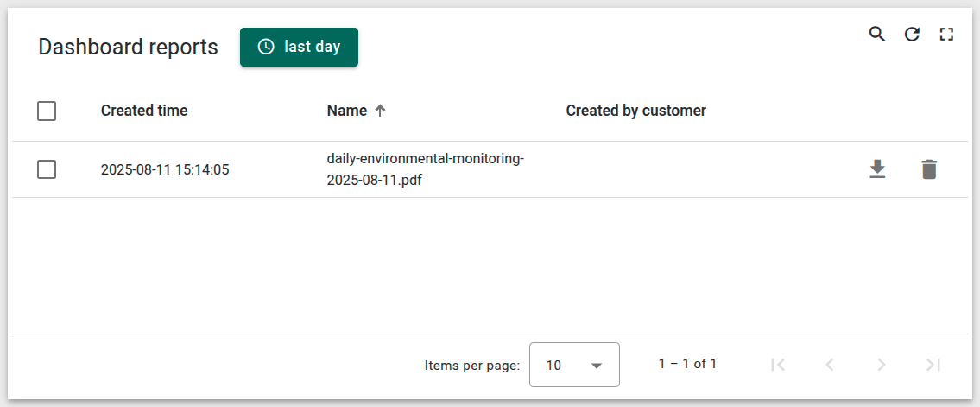Viewport: 980px width, 407px height.
Task: Click the Name column header text
Action: coord(346,111)
